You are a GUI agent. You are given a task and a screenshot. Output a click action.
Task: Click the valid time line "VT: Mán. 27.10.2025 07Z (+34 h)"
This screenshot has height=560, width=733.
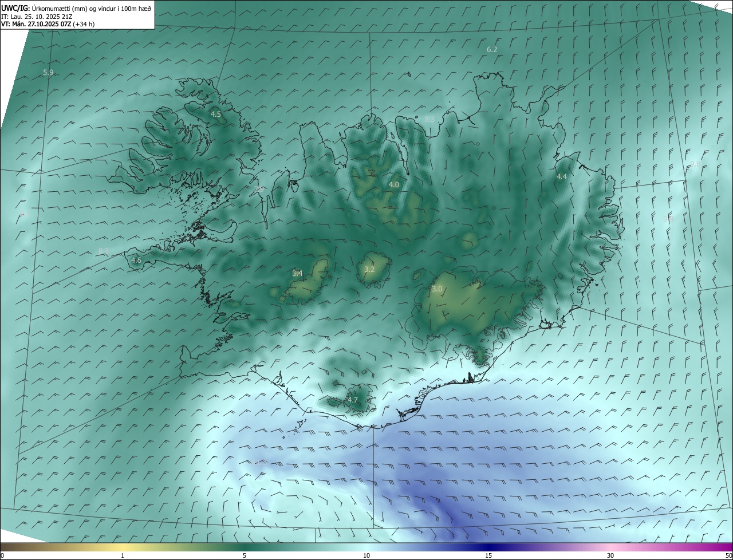click(47, 24)
